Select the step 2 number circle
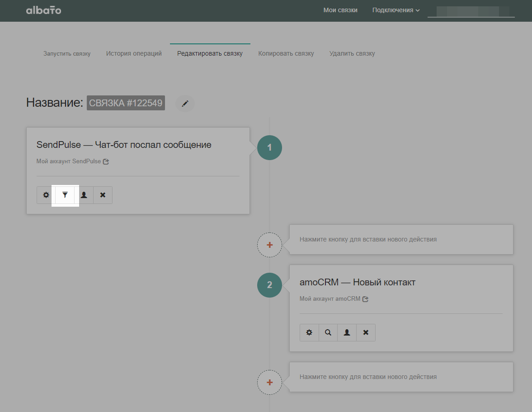The width and height of the screenshot is (532, 412). 269,285
